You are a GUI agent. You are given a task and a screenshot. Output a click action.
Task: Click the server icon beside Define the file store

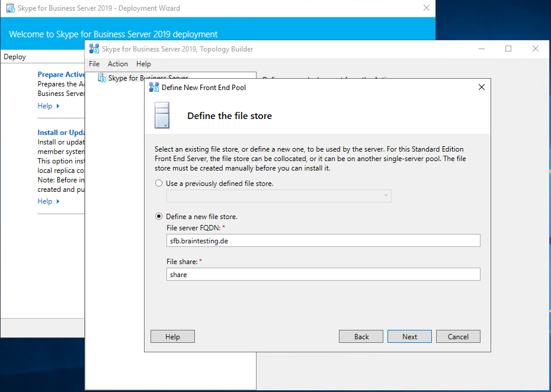(x=162, y=115)
